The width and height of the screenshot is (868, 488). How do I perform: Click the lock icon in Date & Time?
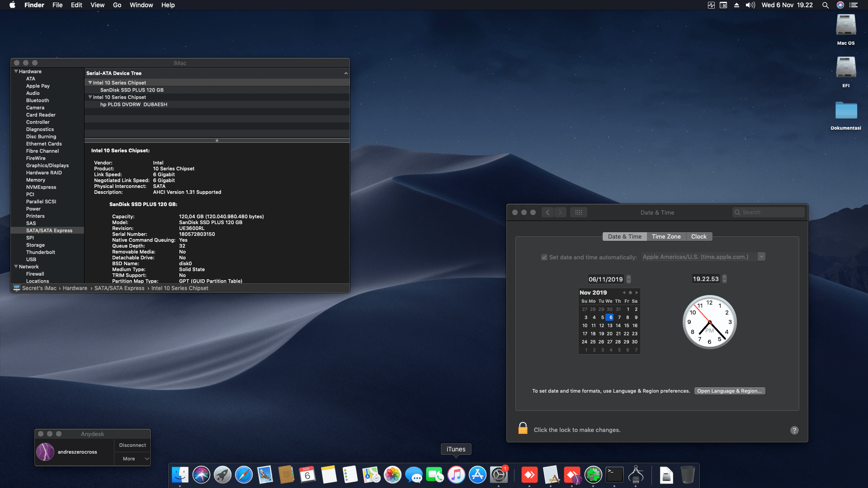(523, 427)
